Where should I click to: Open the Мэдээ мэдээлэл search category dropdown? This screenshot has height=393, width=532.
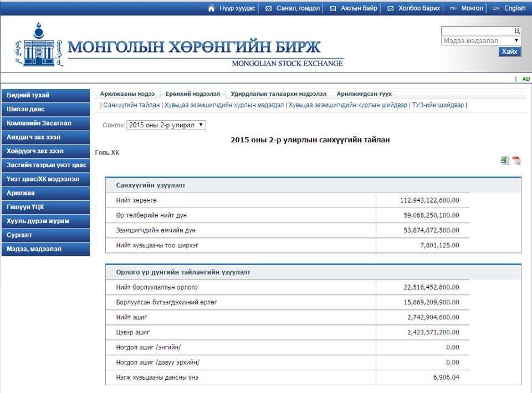point(481,40)
